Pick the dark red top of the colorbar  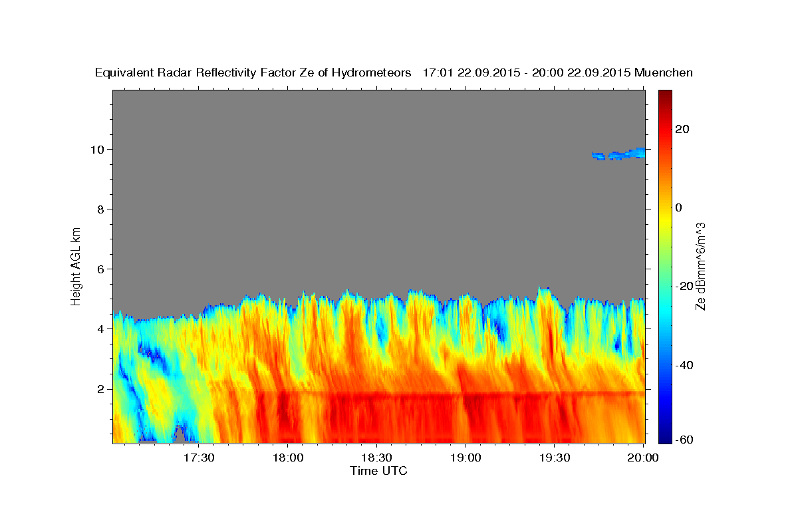(665, 93)
